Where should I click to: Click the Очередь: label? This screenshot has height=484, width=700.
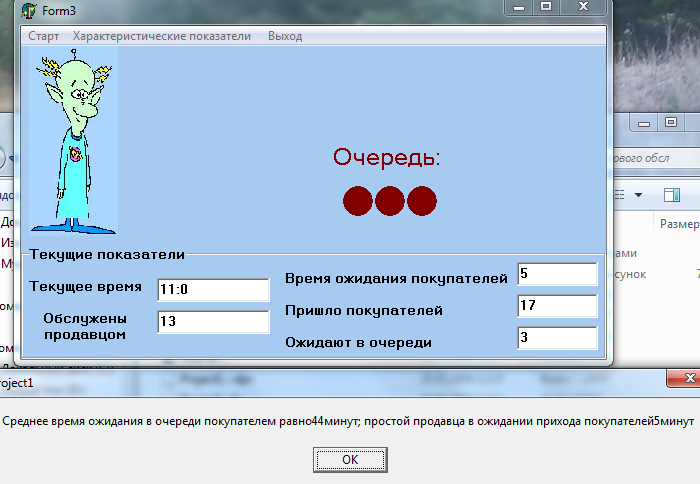coord(387,158)
